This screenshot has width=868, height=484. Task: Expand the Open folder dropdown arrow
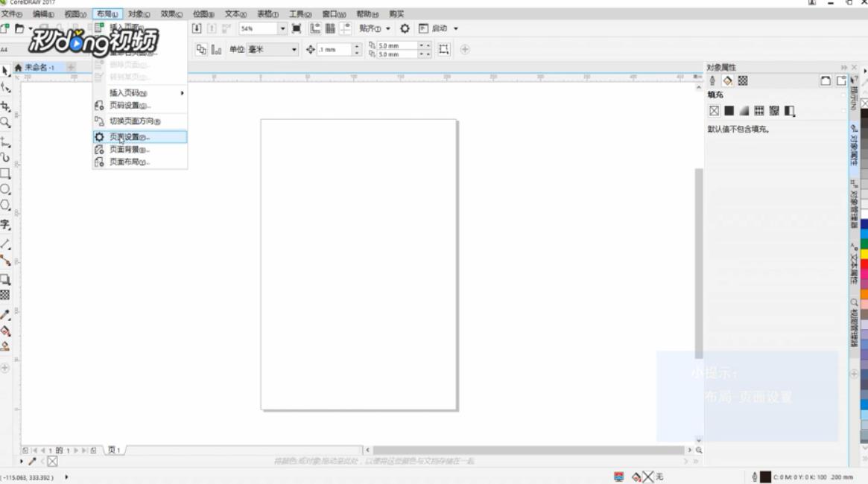click(30, 28)
